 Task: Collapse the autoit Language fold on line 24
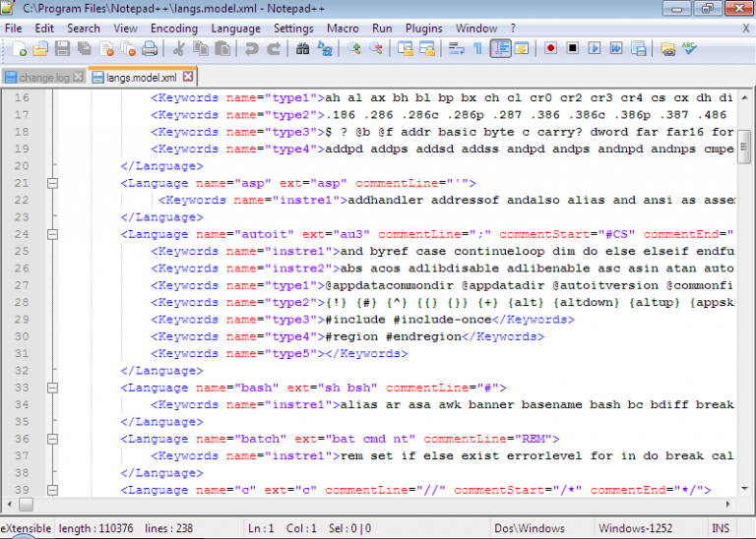[52, 234]
